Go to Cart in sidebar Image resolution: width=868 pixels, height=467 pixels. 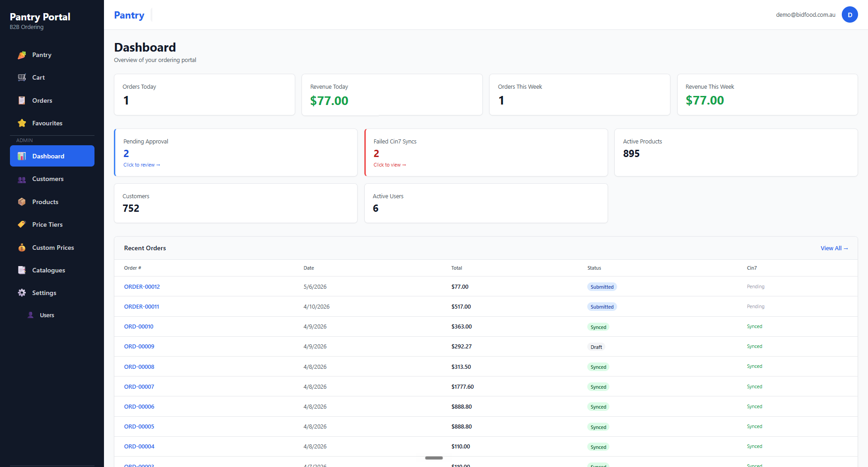tap(52, 77)
